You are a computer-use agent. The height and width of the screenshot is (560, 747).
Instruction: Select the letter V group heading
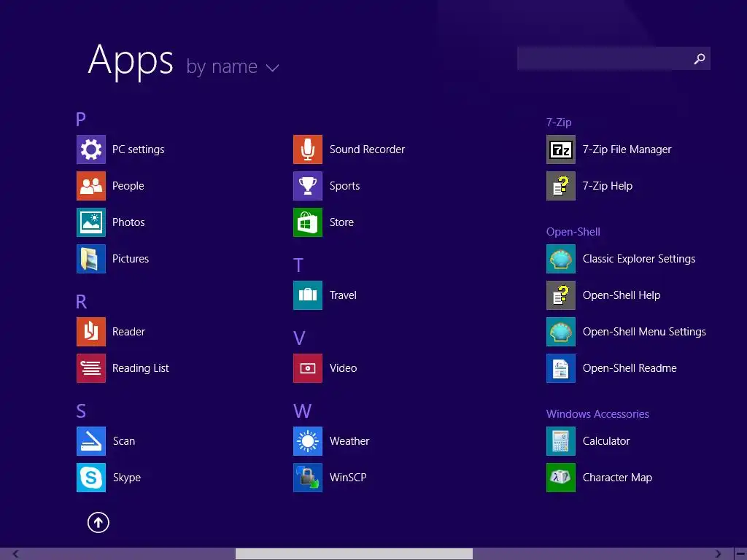click(x=299, y=338)
